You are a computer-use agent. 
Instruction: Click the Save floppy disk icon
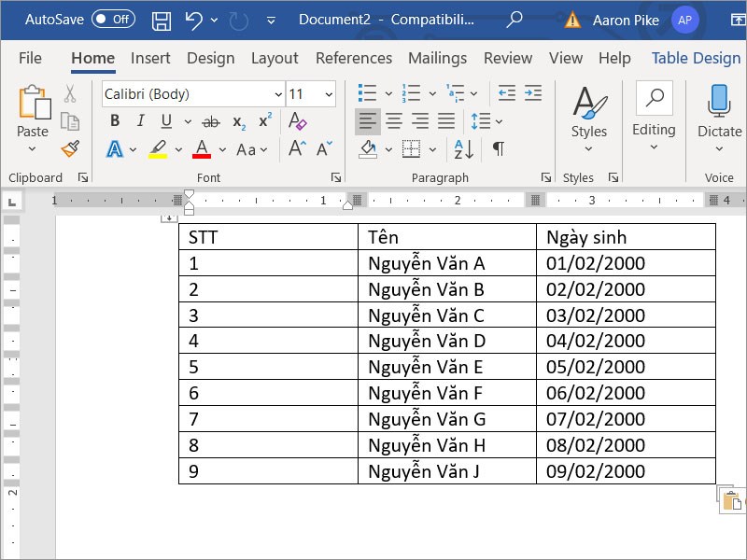pyautogui.click(x=161, y=21)
